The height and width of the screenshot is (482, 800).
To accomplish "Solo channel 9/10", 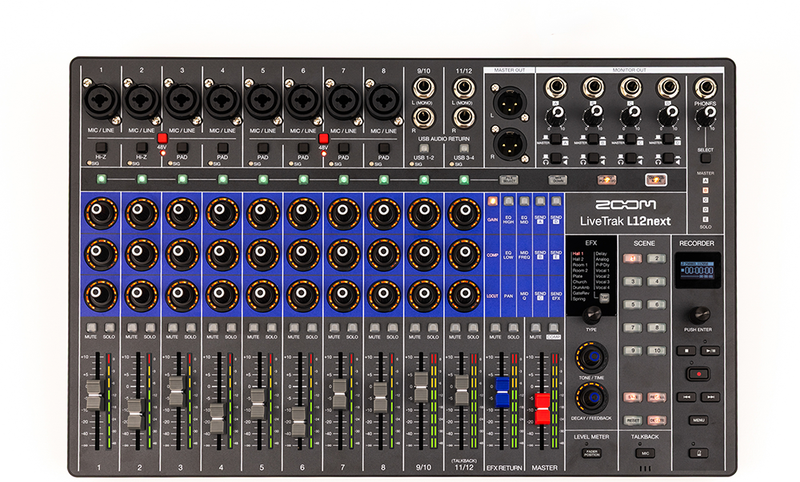I will click(433, 327).
